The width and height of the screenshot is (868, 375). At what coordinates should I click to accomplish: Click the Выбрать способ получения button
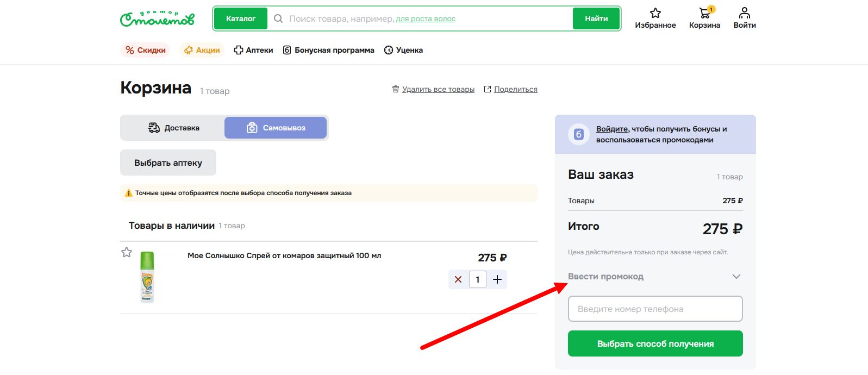(x=655, y=343)
